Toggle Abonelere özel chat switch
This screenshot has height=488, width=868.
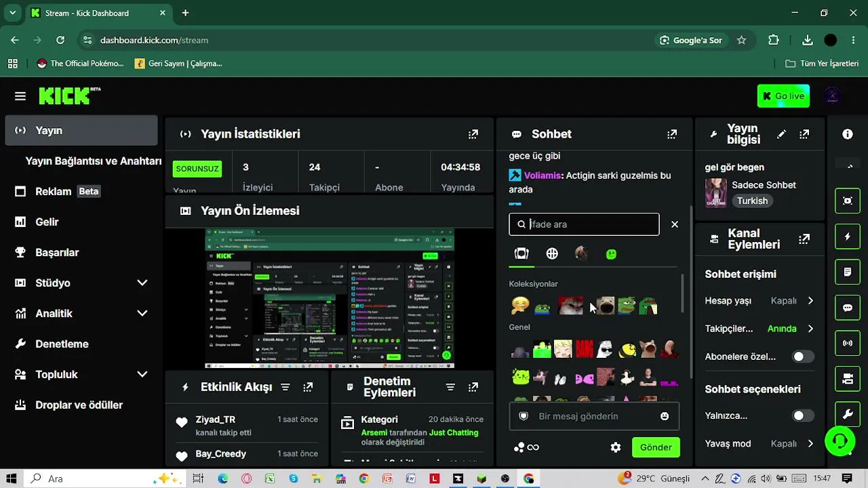pos(803,357)
